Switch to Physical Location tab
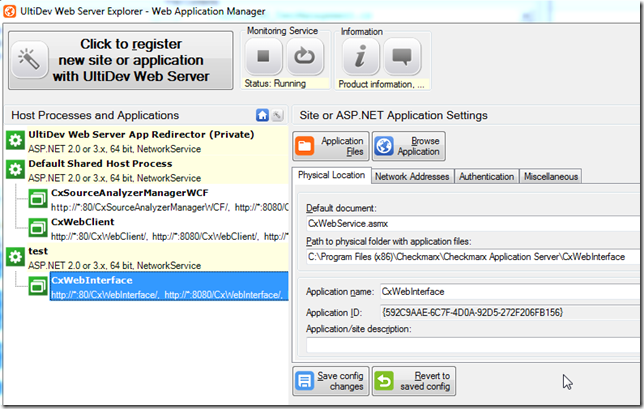 [x=331, y=175]
